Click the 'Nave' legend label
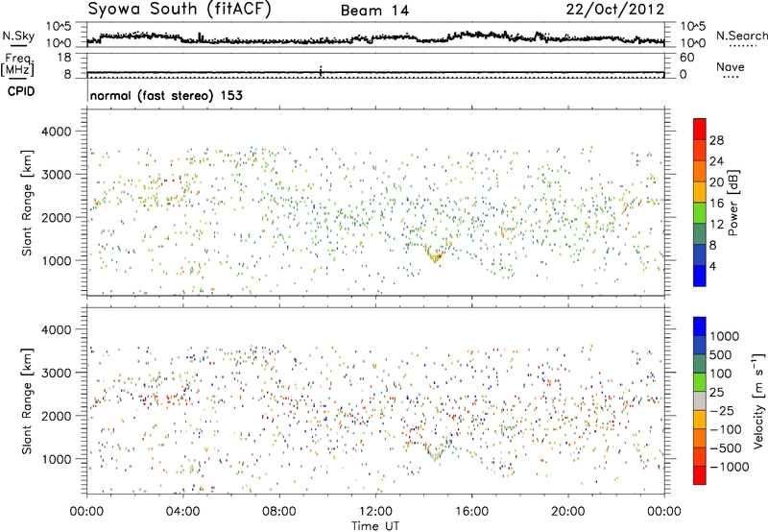Viewport: 768px width, 532px height. 731,67
